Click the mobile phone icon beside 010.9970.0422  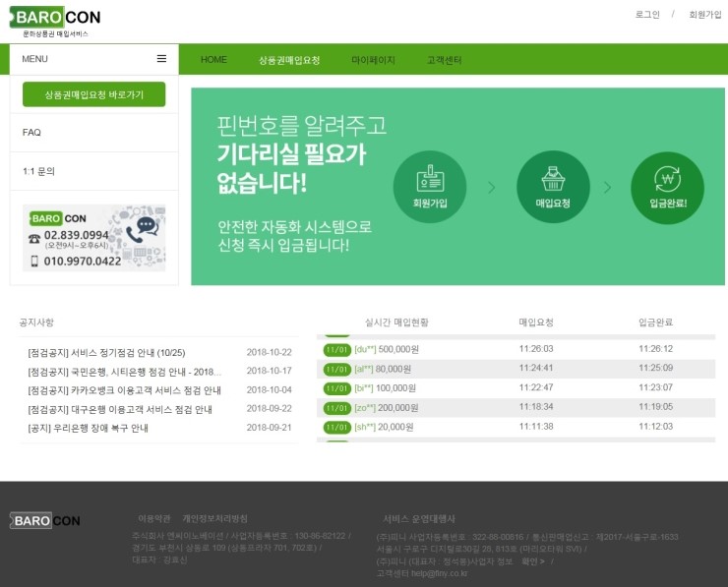click(34, 261)
